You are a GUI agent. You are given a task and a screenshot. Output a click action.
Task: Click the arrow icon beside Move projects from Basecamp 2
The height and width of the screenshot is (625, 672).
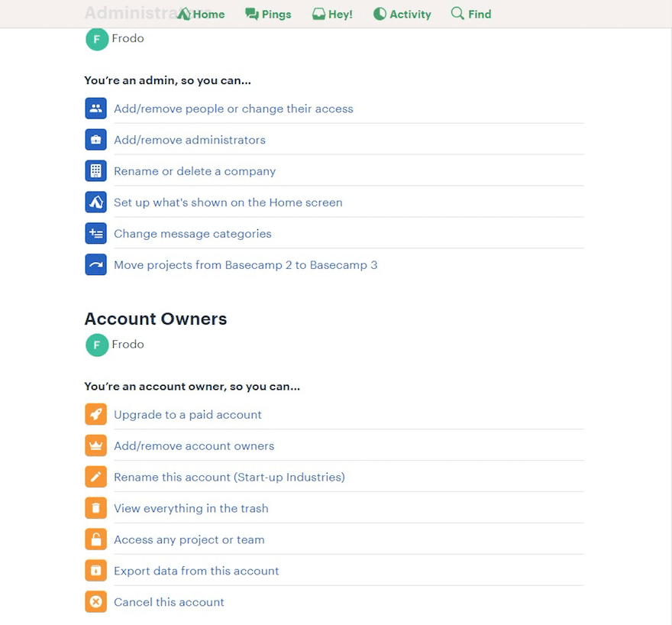95,265
